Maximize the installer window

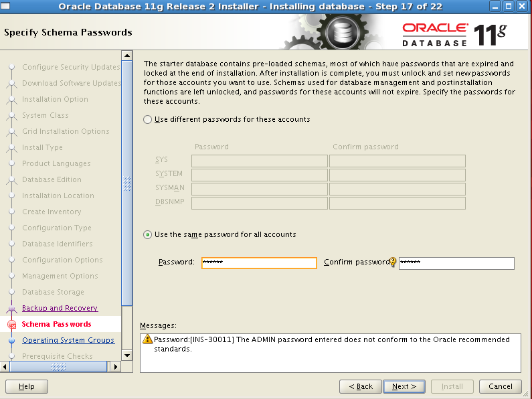(509, 6)
